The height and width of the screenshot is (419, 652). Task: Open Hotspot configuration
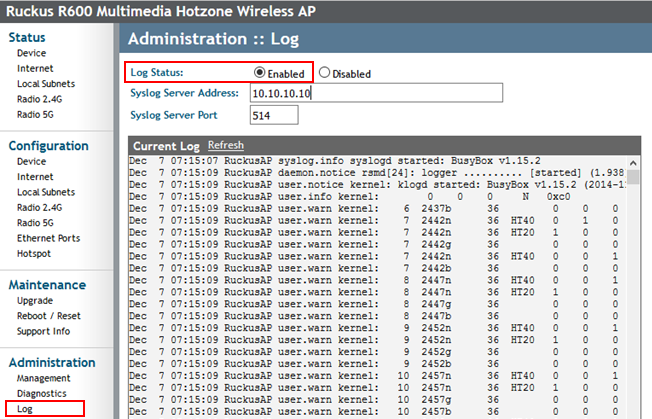pos(34,254)
